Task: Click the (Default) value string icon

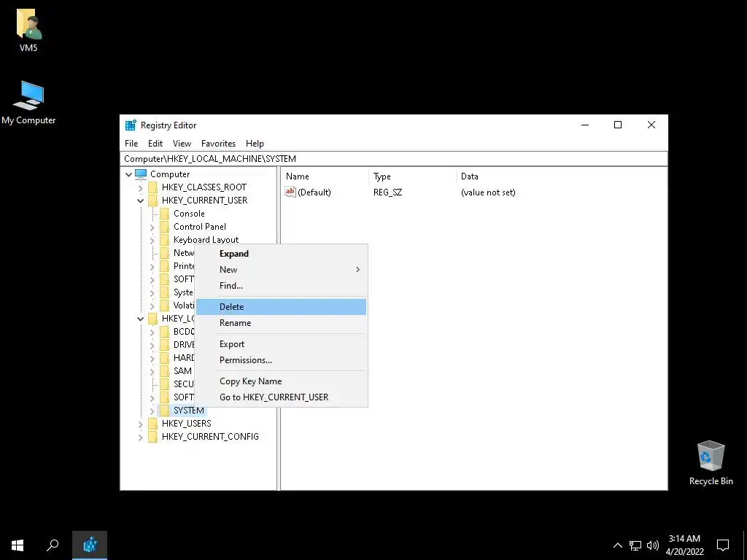Action: [x=290, y=192]
